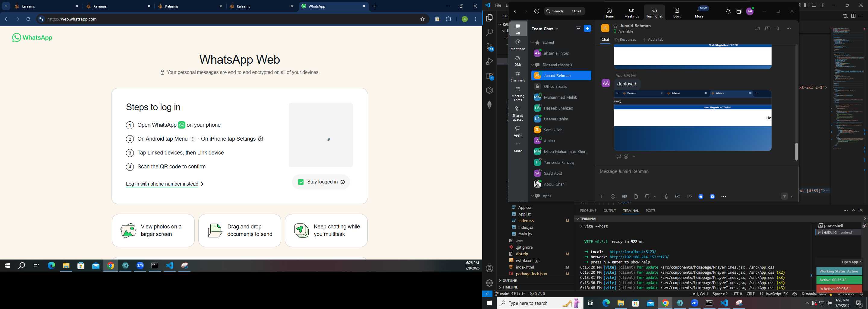
Task: Open text formatting T icon in composer
Action: click(x=602, y=196)
